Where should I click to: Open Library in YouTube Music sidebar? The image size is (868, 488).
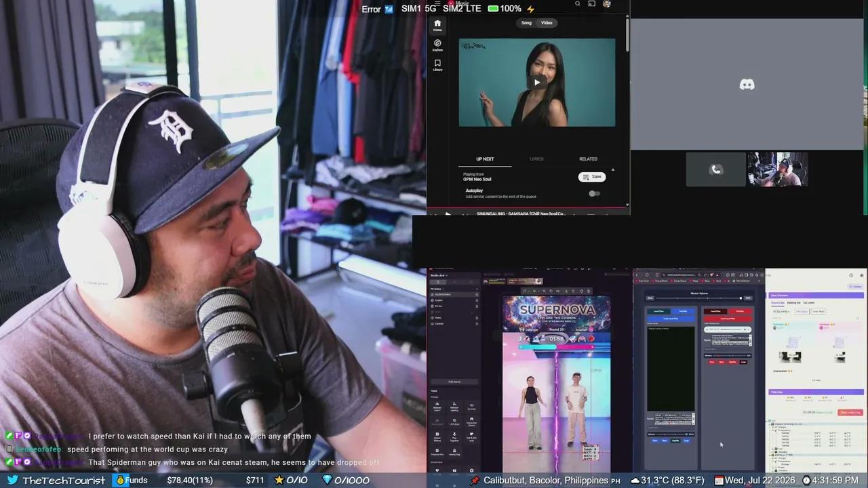tap(437, 64)
